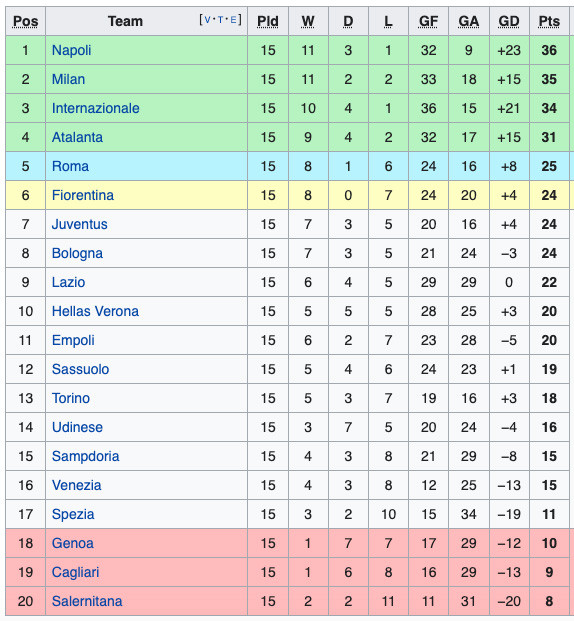This screenshot has height=621, width=574.
Task: Open the Atalanta team page
Action: [77, 137]
